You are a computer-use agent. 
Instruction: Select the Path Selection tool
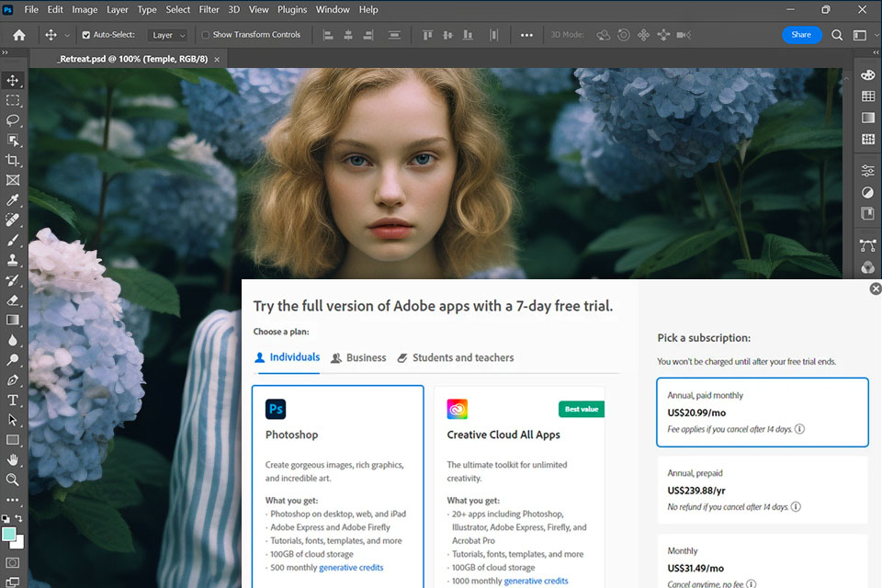(x=12, y=420)
